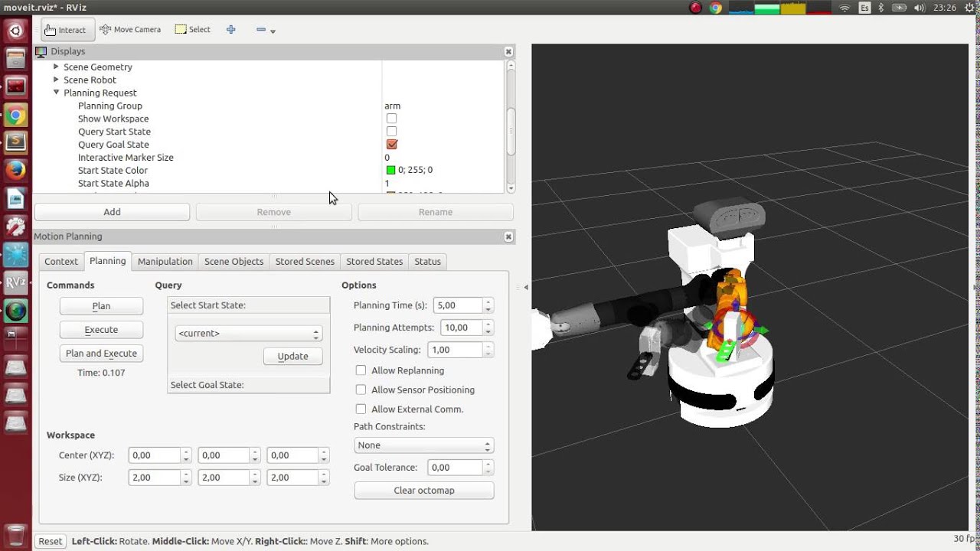Open the Bluetooth indicator menu

880,8
